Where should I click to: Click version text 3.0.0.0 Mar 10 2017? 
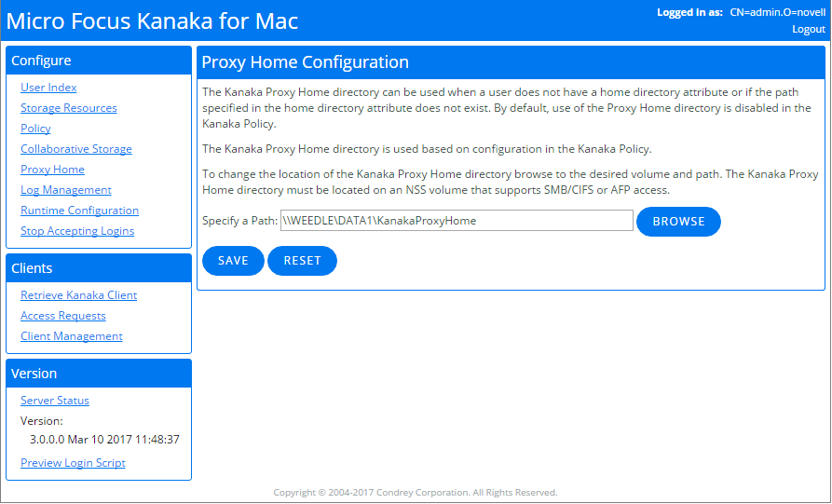tap(104, 440)
